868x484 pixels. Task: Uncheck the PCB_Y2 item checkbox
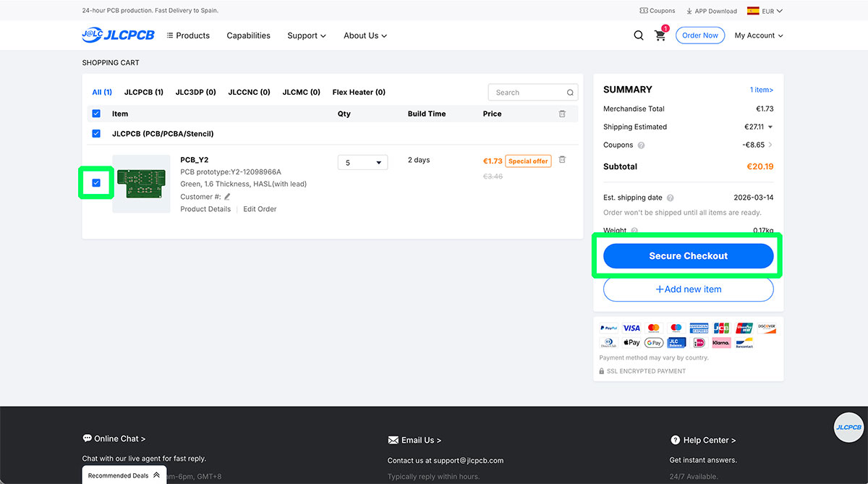click(x=96, y=183)
